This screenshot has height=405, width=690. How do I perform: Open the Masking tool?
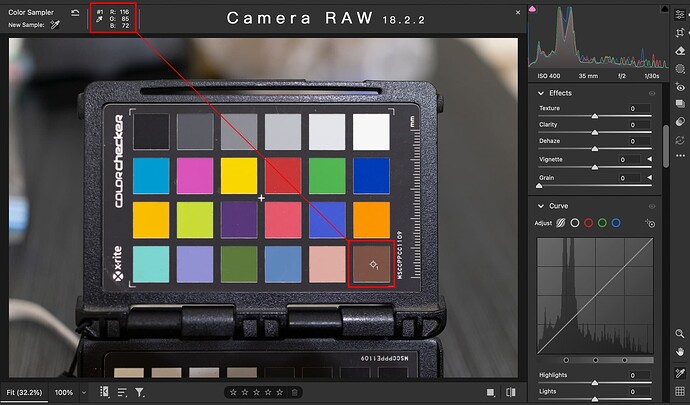pyautogui.click(x=680, y=69)
